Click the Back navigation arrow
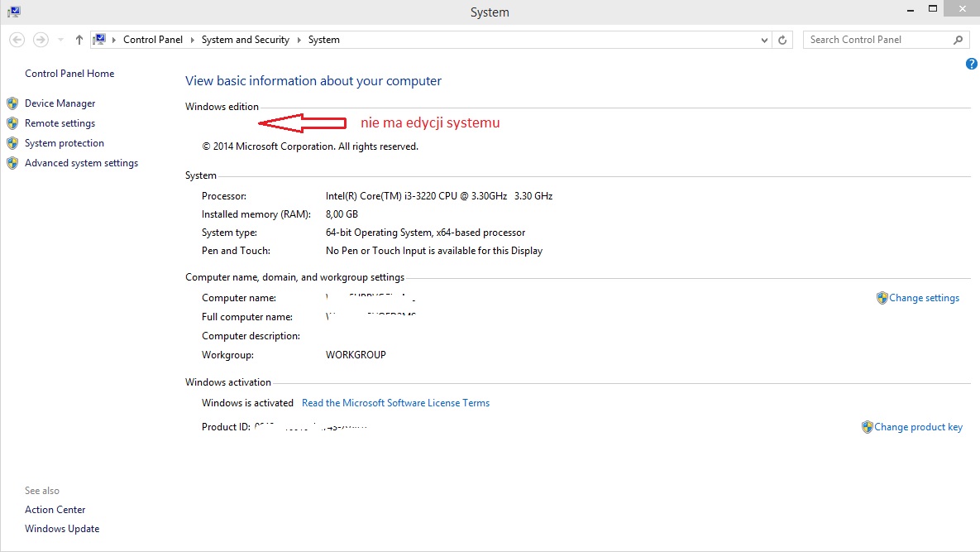980x552 pixels. click(17, 40)
